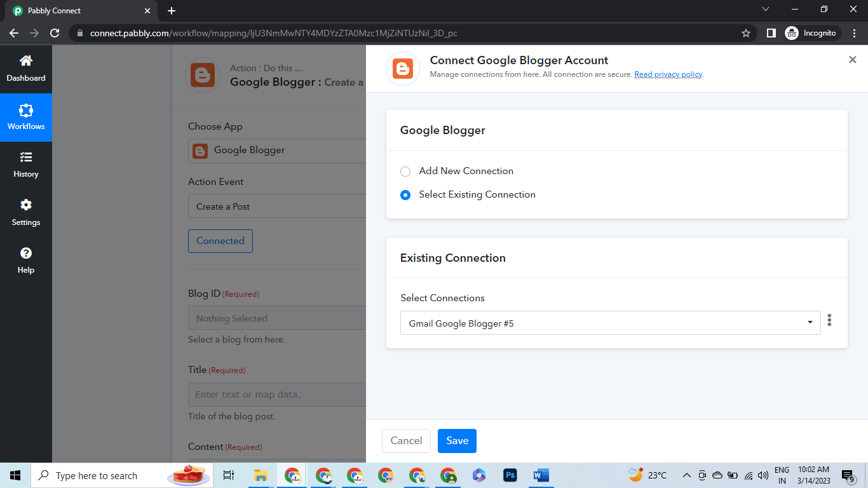Save the Google Blogger connection
868x488 pixels.
(x=457, y=441)
